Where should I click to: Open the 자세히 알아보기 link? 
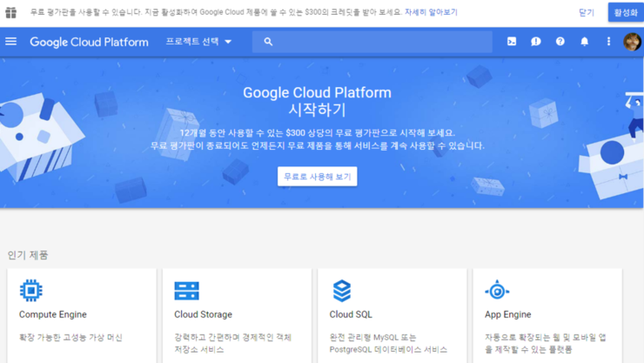(431, 12)
